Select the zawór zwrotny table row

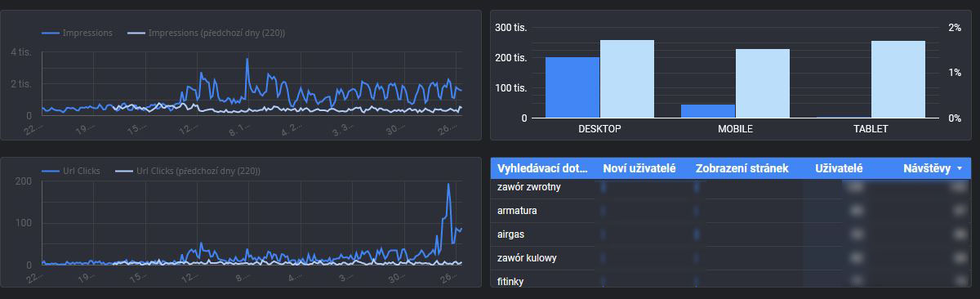point(731,187)
